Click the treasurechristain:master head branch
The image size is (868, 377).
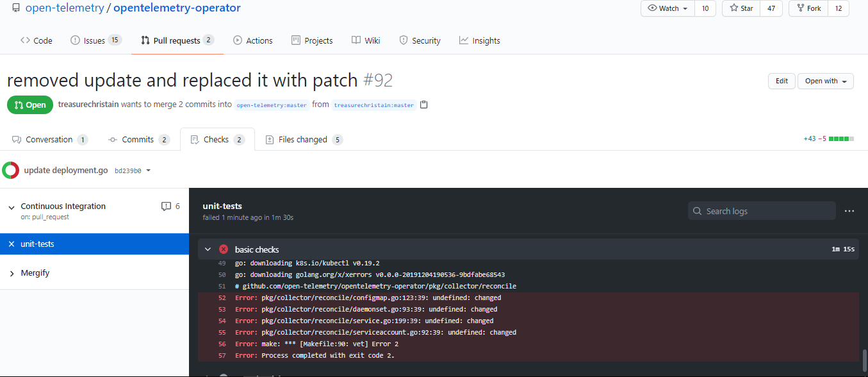tap(374, 105)
